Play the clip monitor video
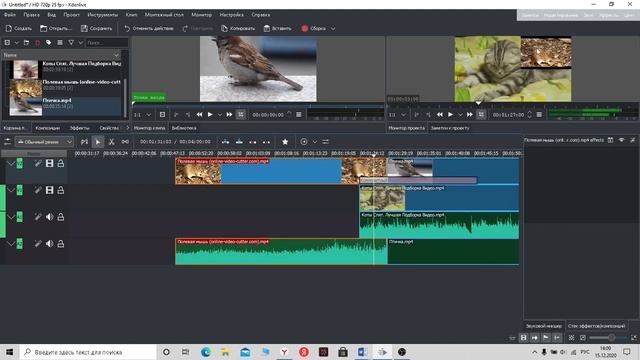Image resolution: width=640 pixels, height=360 pixels. coord(210,115)
